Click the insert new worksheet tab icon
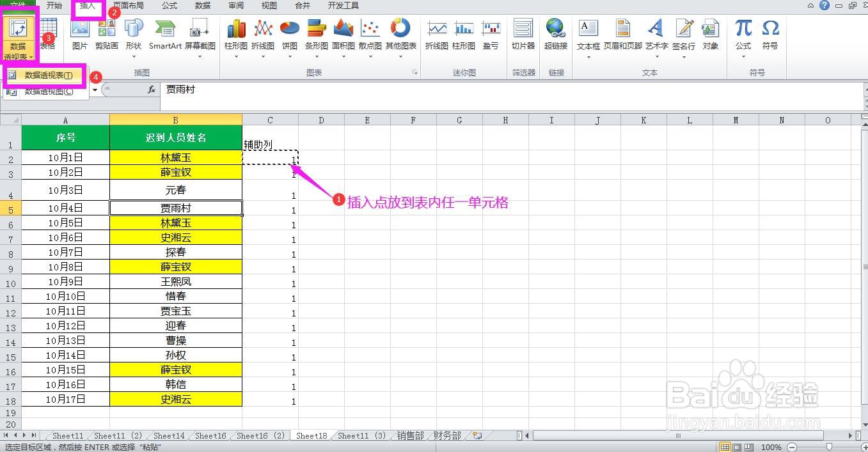The image size is (868, 452). point(477,436)
